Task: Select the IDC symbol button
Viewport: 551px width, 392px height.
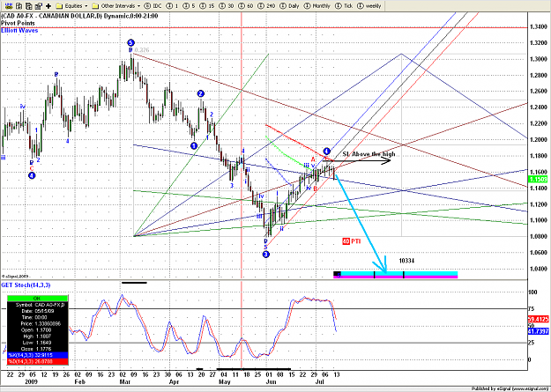Action: click(x=153, y=6)
